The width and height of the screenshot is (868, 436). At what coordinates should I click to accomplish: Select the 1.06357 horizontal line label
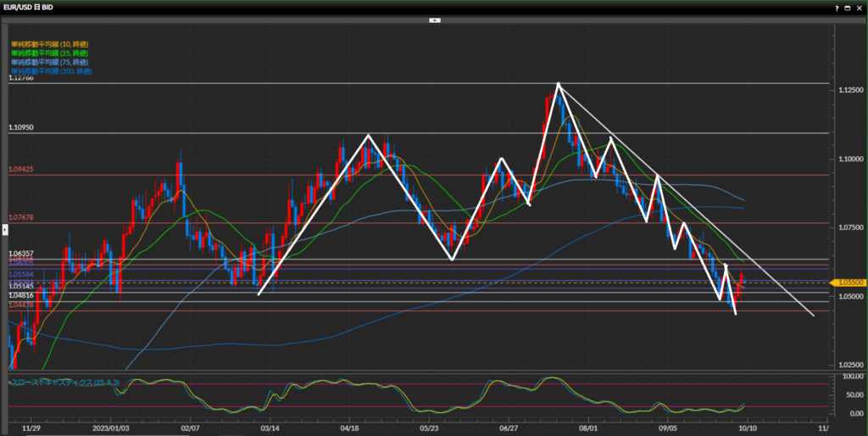pos(21,254)
